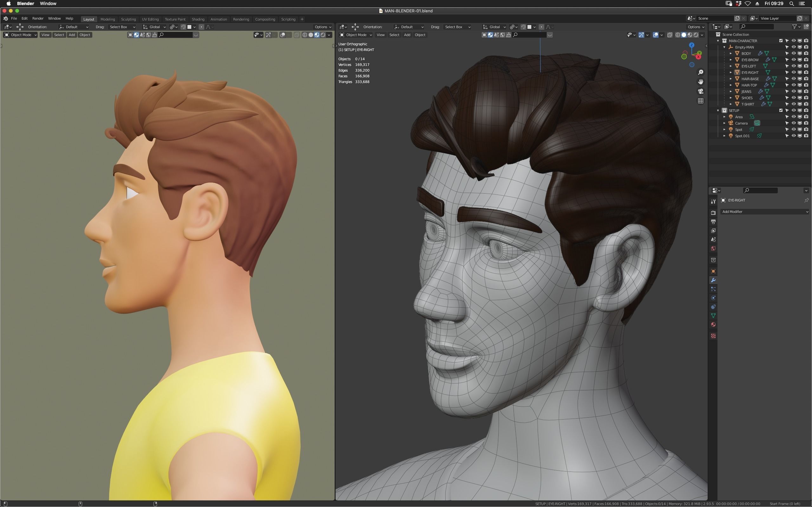This screenshot has width=812, height=507.
Task: Open the Physics properties tab
Action: [713, 298]
